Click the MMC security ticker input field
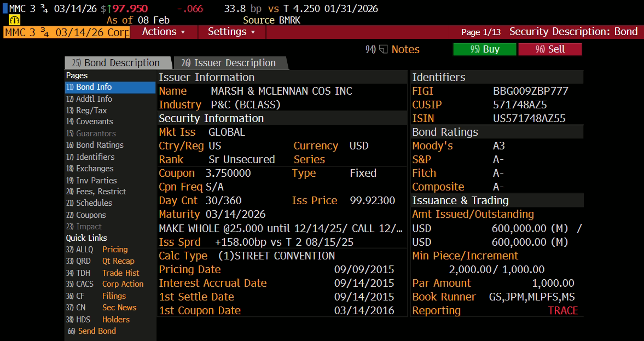Viewport: 644px width, 341px height. (x=67, y=32)
